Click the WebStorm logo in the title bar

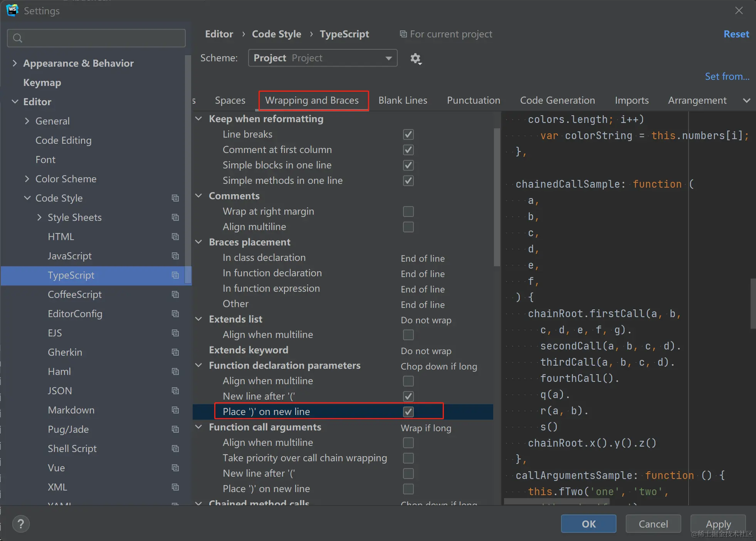click(x=12, y=10)
